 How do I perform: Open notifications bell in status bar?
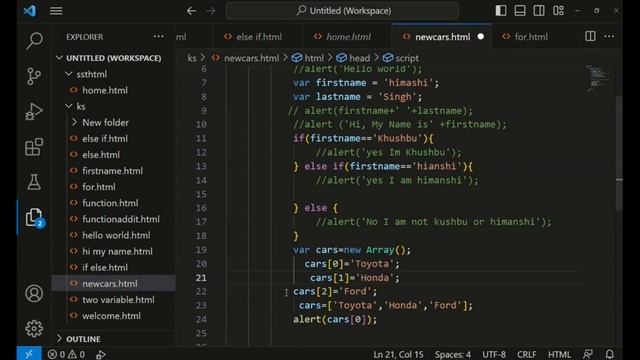610,354
